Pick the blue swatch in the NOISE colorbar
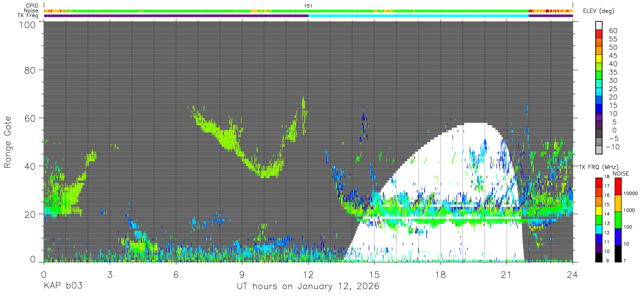 [617, 236]
